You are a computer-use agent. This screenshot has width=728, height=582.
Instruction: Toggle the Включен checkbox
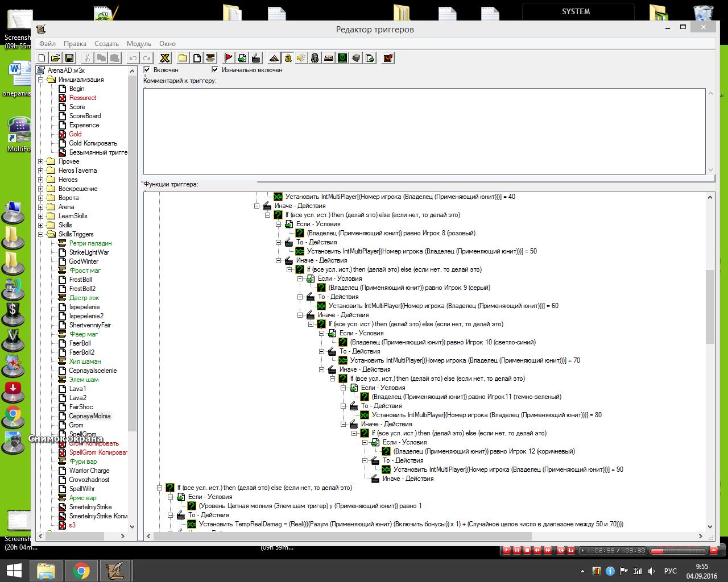[x=147, y=69]
